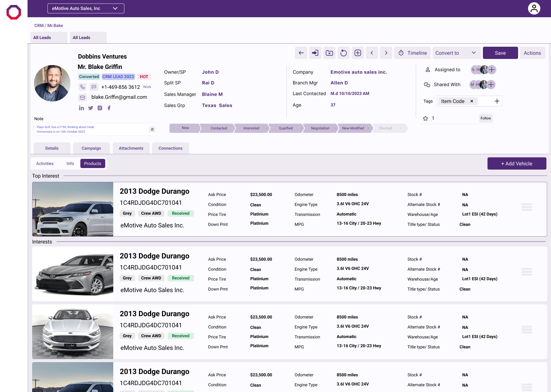The height and width of the screenshot is (392, 551).
Task: Expand the New-Modified stage dropdown arrow
Action: pos(368,128)
